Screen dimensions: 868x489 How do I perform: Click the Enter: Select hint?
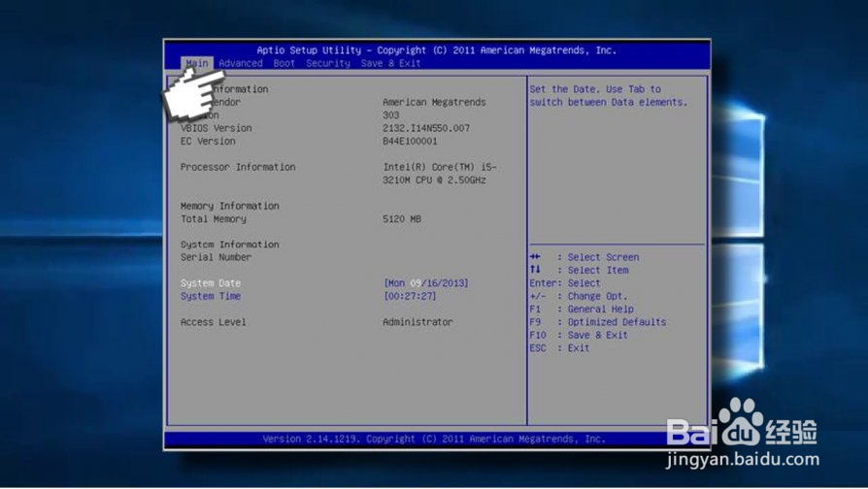pos(565,283)
